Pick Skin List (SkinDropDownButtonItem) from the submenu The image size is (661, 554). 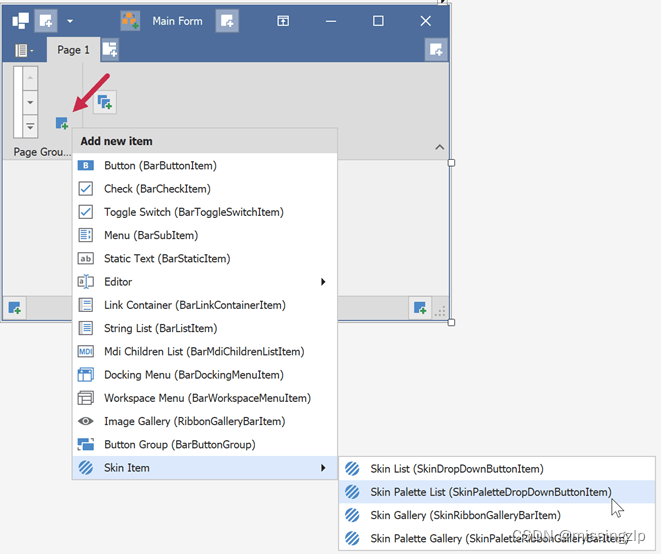tap(456, 468)
